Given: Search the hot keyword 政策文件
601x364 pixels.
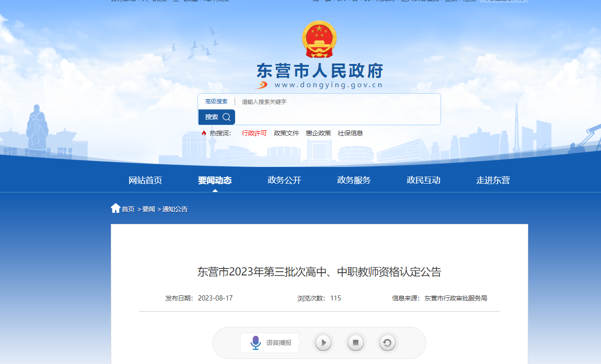Looking at the screenshot, I should click(x=287, y=133).
